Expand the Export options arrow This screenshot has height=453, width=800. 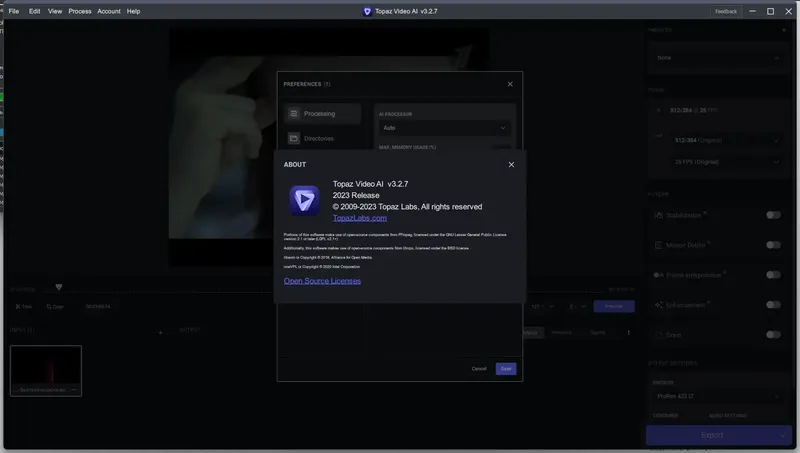(x=783, y=435)
